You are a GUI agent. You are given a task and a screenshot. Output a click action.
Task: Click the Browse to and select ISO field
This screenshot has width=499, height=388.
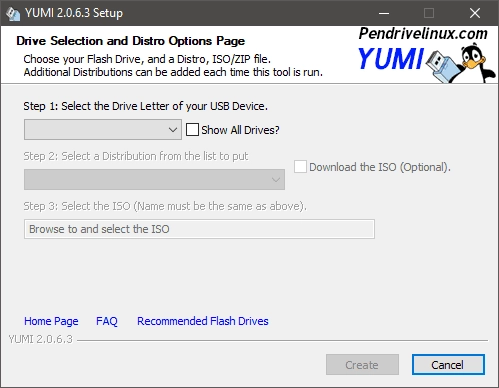(199, 229)
